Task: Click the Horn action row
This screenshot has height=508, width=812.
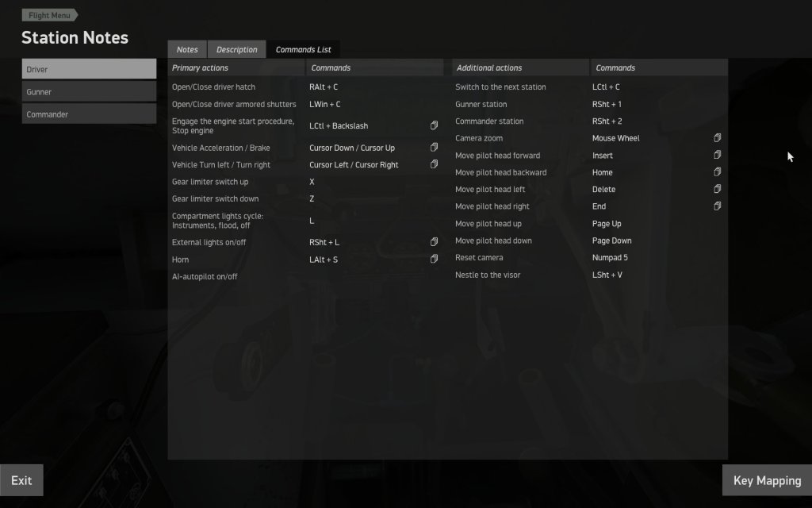Action: coord(238,260)
